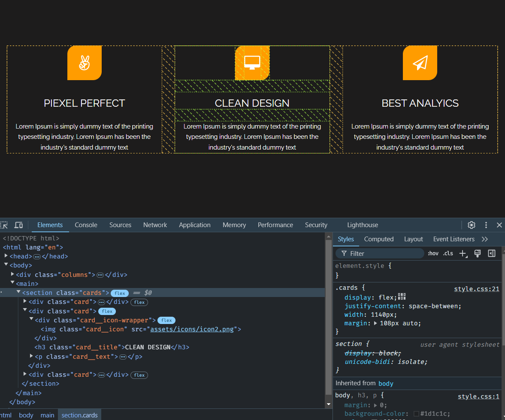Activate the element inspector picker icon
This screenshot has height=420, width=505.
click(x=4, y=225)
